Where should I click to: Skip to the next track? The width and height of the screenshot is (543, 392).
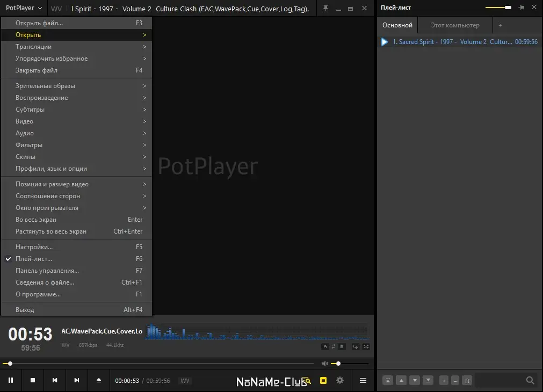[77, 380]
